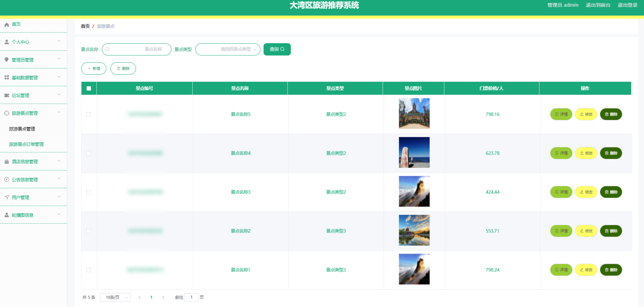Check the box for 景点名称1 row
This screenshot has width=644, height=307.
88,270
